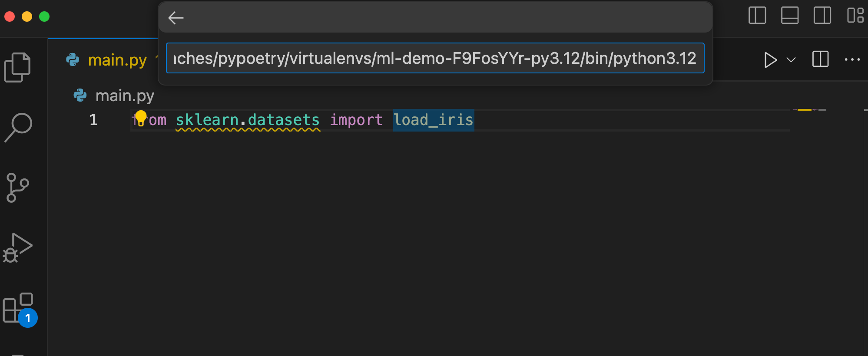Viewport: 868px width, 356px height.
Task: Close the window with the red button
Action: 10,16
